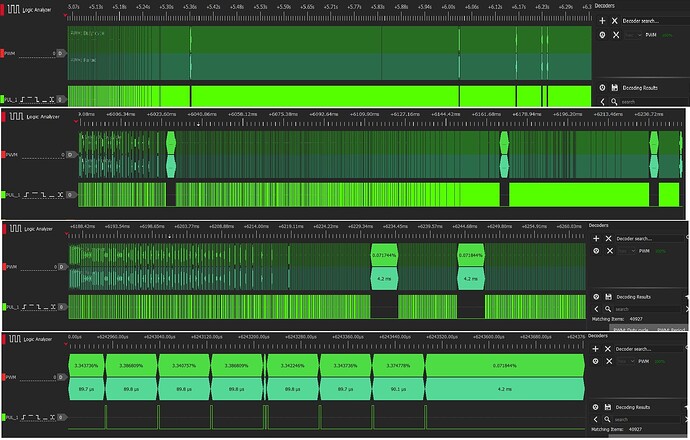Select the 89.7 µs period under 3.343736% at the capture's start
The height and width of the screenshot is (440, 690).
pos(86,389)
